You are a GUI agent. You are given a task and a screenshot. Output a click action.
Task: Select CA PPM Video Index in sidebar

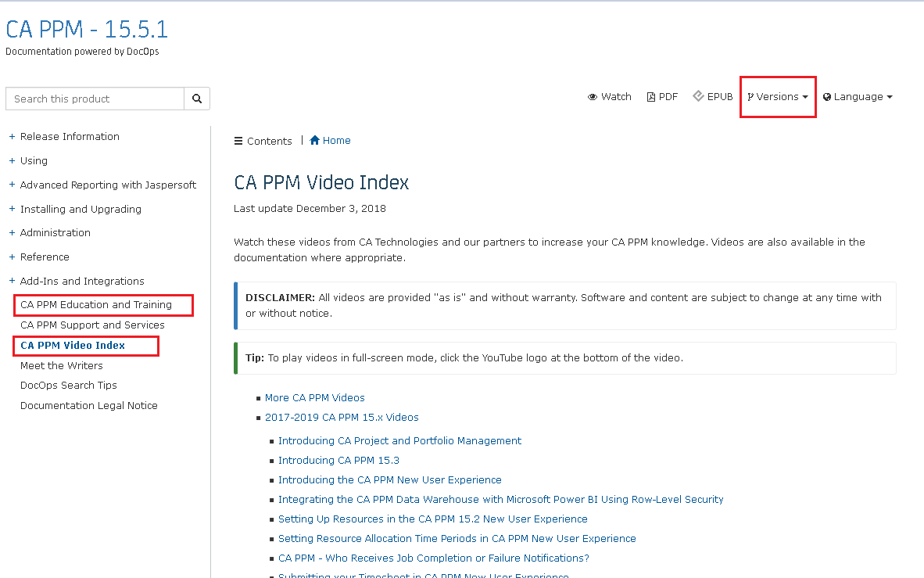click(73, 345)
